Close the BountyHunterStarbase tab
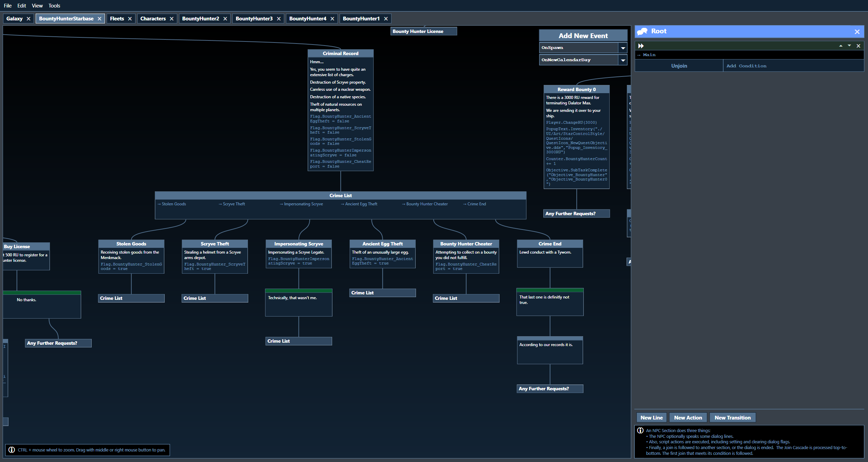Screen dimensions: 868x462 click(100, 19)
